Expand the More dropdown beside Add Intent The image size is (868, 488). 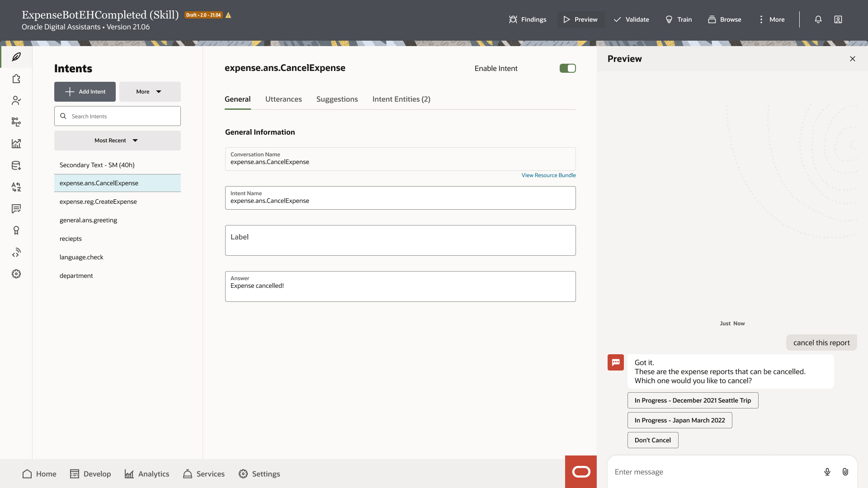(x=150, y=92)
